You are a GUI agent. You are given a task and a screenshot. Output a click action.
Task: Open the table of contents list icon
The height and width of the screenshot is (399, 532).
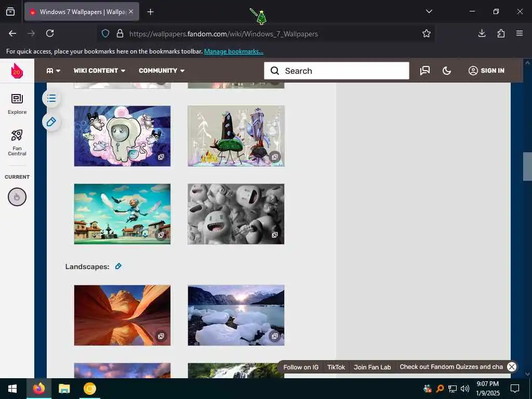51,98
